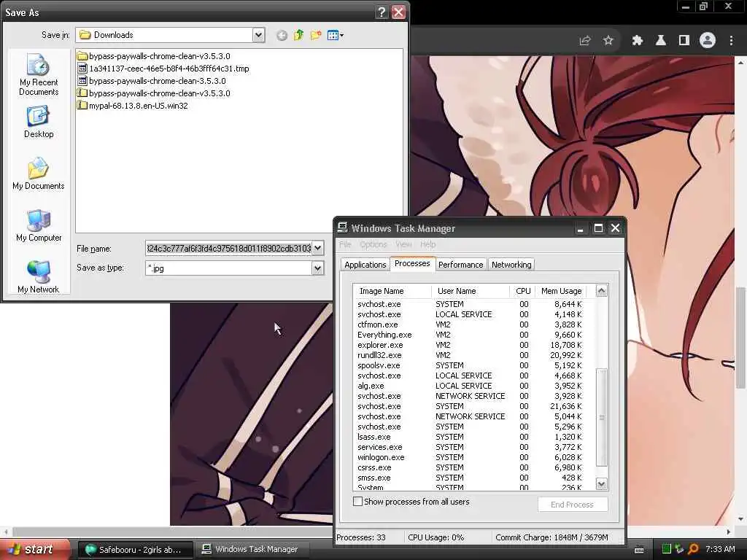This screenshot has width=747, height=560.
Task: Open My Documents in Save As sidebar
Action: point(39,174)
